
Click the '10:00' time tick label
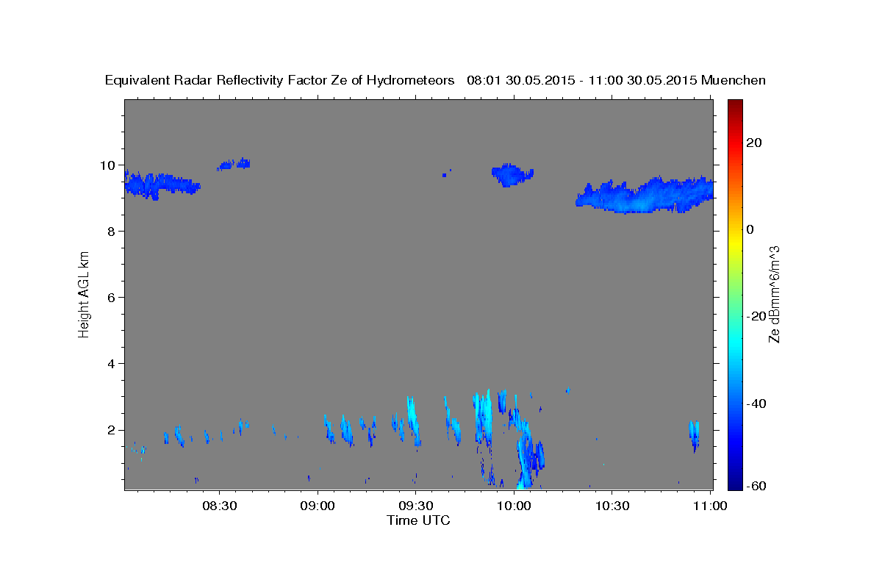pos(514,506)
